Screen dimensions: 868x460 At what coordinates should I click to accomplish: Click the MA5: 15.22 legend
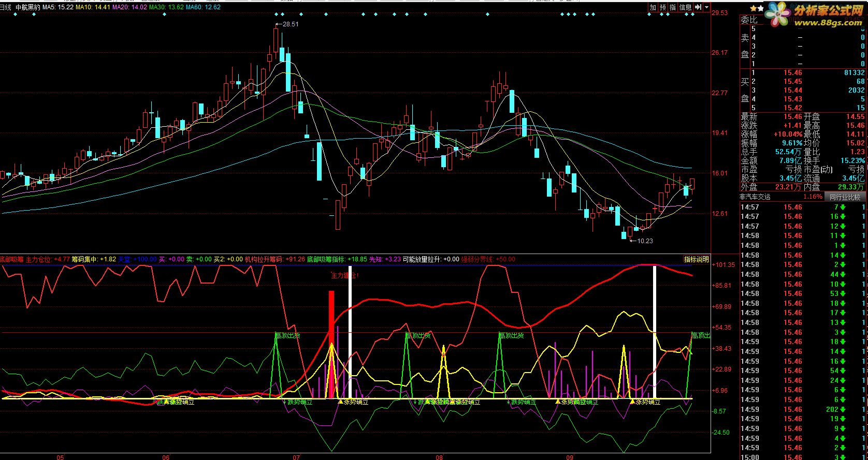[x=57, y=7]
